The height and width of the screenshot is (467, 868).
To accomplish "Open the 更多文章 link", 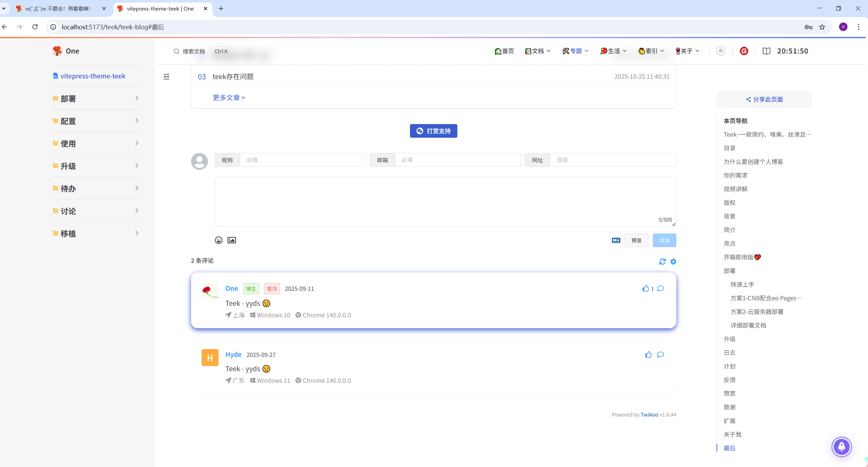I will pos(229,98).
